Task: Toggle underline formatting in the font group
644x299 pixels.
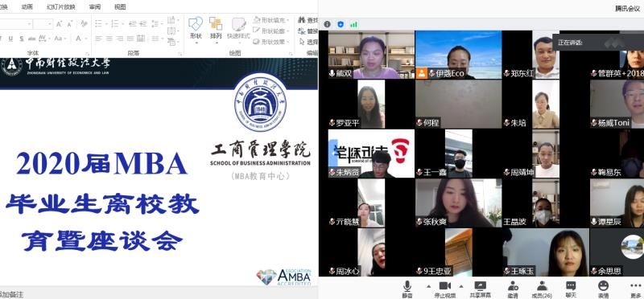Action: tap(10, 39)
